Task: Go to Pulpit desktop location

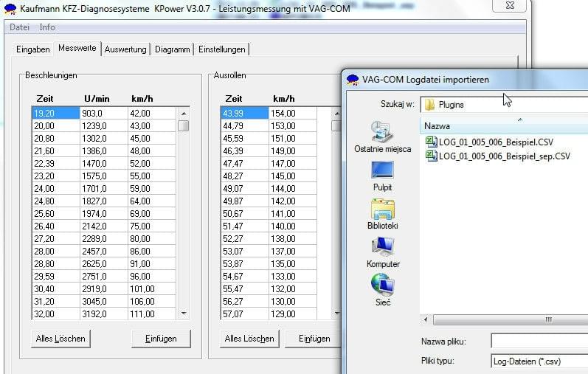Action: coord(382,176)
